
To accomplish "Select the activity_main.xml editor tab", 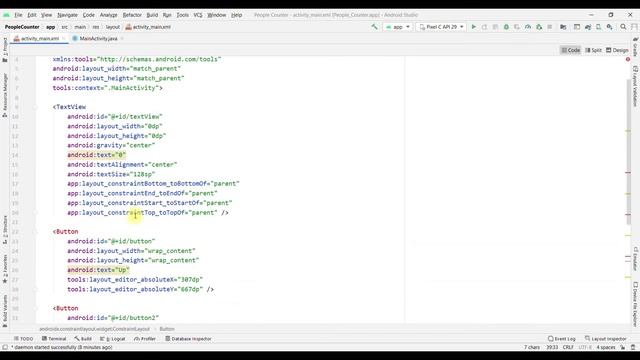I will pos(40,39).
